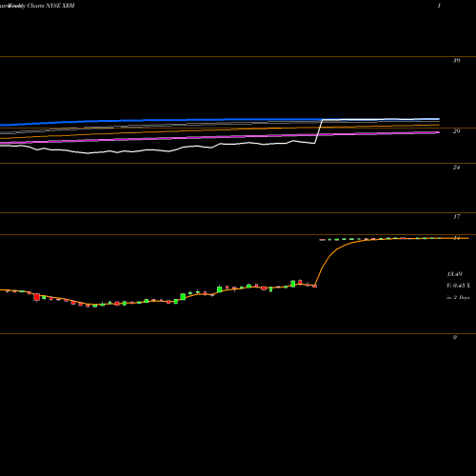Click the 'in 2 Days' text
The width and height of the screenshot is (476, 476).
point(458,297)
